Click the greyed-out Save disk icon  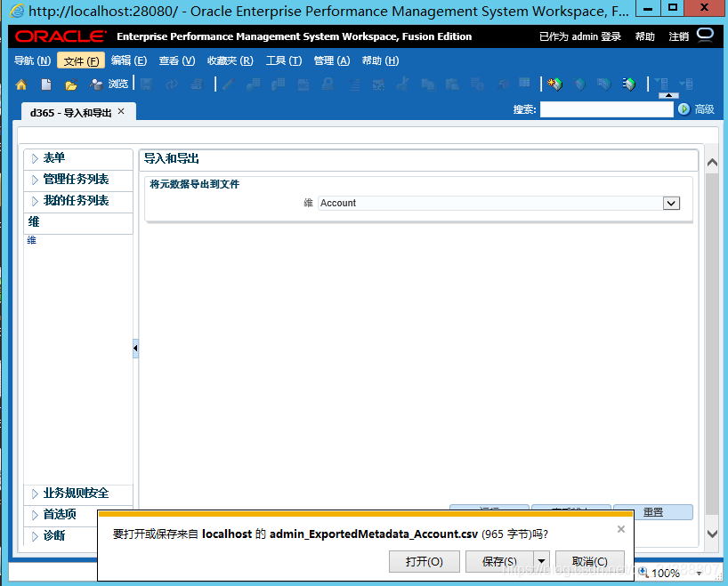147,84
